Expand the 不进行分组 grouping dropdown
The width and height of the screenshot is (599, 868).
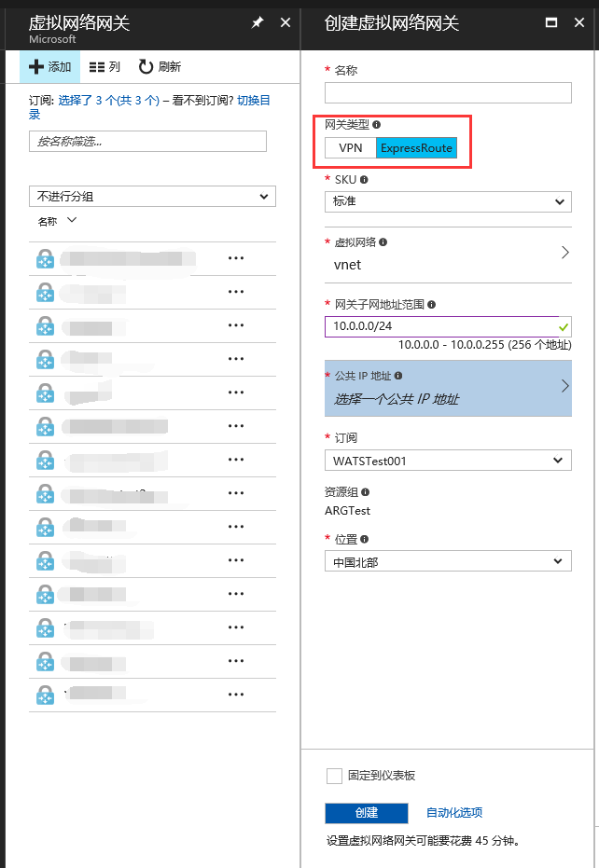click(x=152, y=196)
